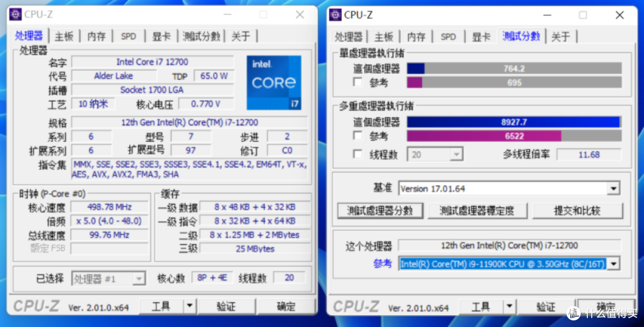Click the 多线程倍率 value 11.68
Image resolution: width=644 pixels, height=327 pixels.
click(589, 155)
